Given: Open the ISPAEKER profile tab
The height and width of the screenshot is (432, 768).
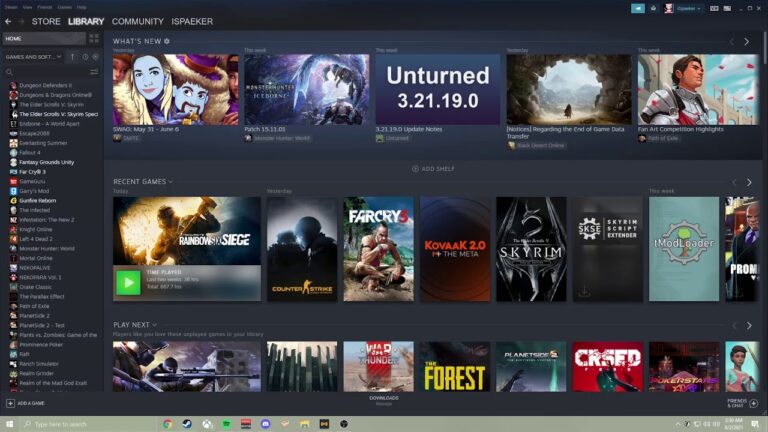Looking at the screenshot, I should pyautogui.click(x=192, y=22).
